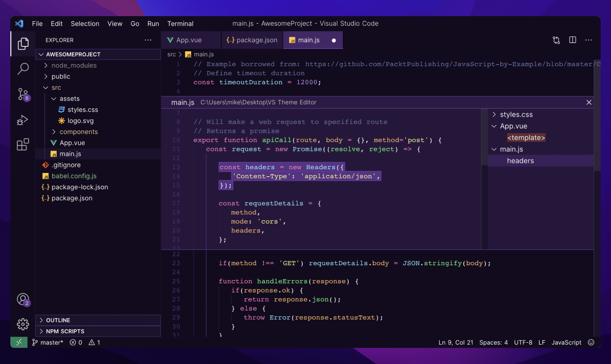Viewport: 611px width, 364px height.
Task: Open the Extensions view
Action: 23,144
